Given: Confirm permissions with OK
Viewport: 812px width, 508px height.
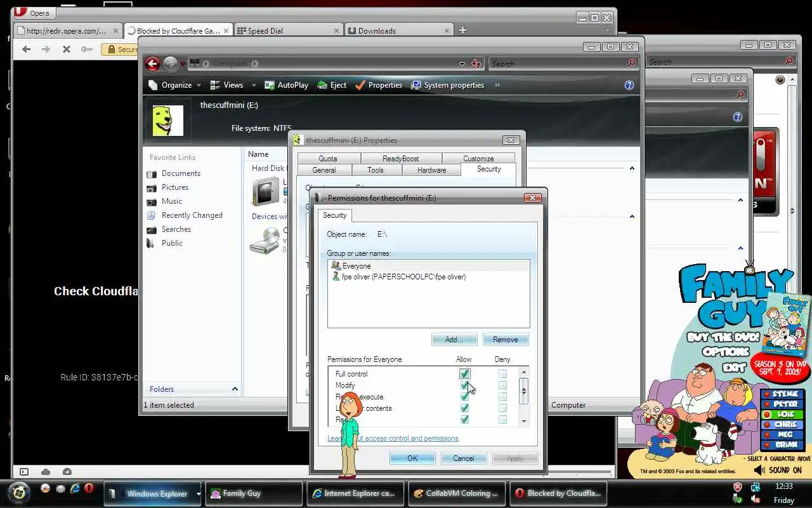Looking at the screenshot, I should 412,458.
